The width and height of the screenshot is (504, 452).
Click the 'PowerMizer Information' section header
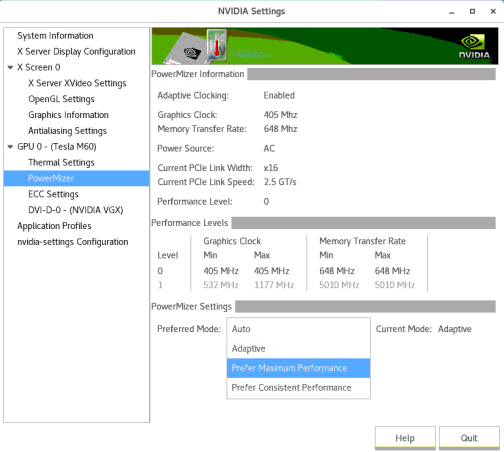198,74
